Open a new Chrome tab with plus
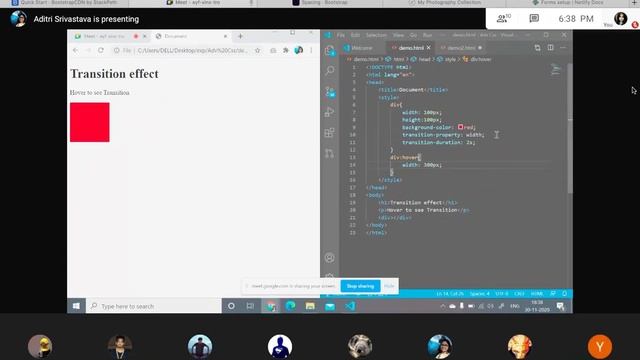This screenshot has width=640, height=360. [240, 36]
